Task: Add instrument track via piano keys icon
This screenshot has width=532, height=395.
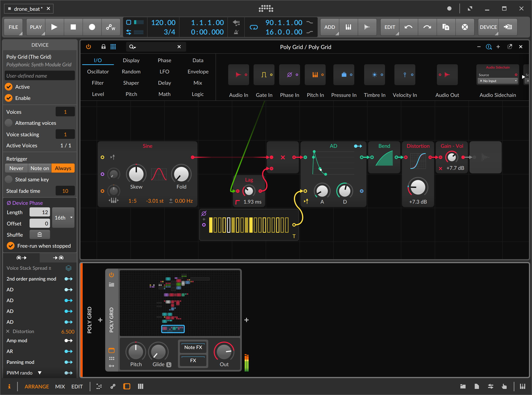Action: click(x=348, y=27)
